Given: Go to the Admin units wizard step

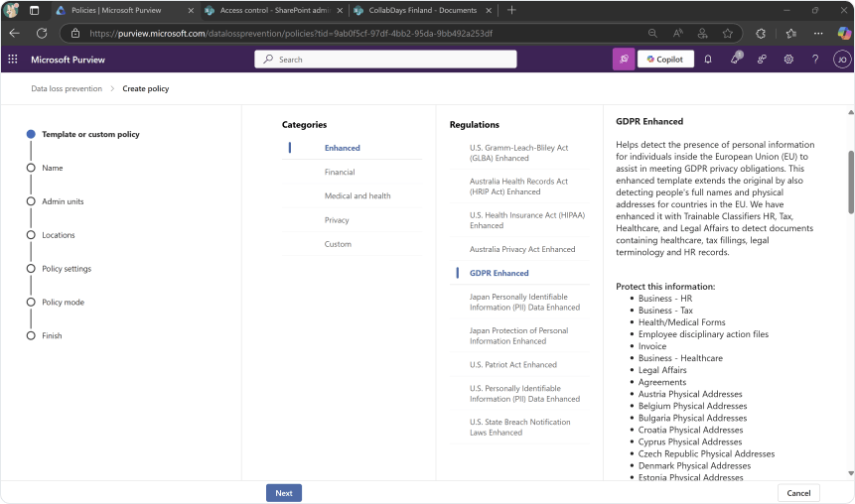Looking at the screenshot, I should (63, 201).
